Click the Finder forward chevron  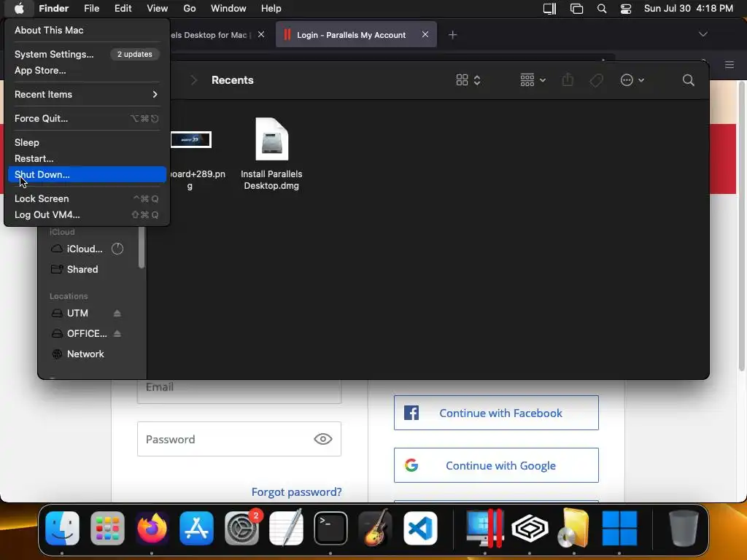[193, 80]
